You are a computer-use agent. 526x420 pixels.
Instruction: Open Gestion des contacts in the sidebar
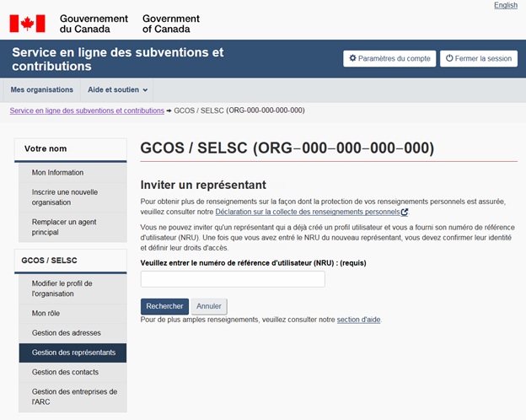tap(65, 372)
